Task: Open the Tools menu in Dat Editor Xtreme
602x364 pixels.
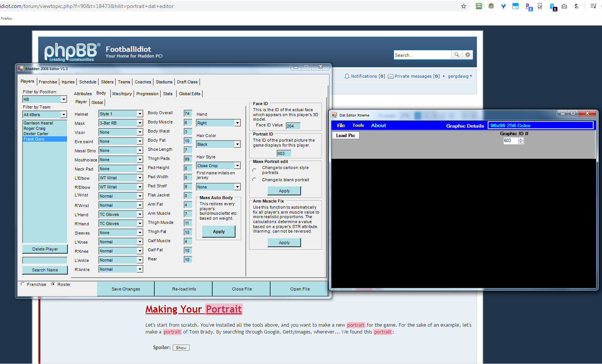Action: coord(358,125)
